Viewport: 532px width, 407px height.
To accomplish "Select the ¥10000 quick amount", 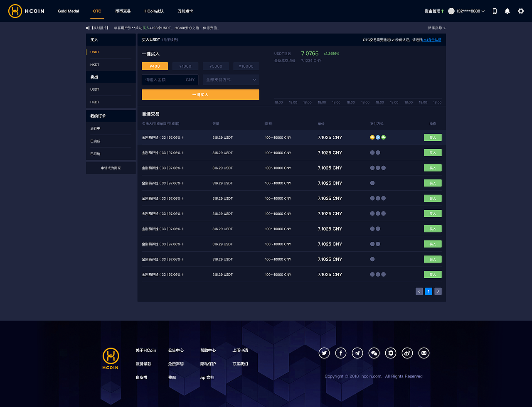I will (x=246, y=66).
